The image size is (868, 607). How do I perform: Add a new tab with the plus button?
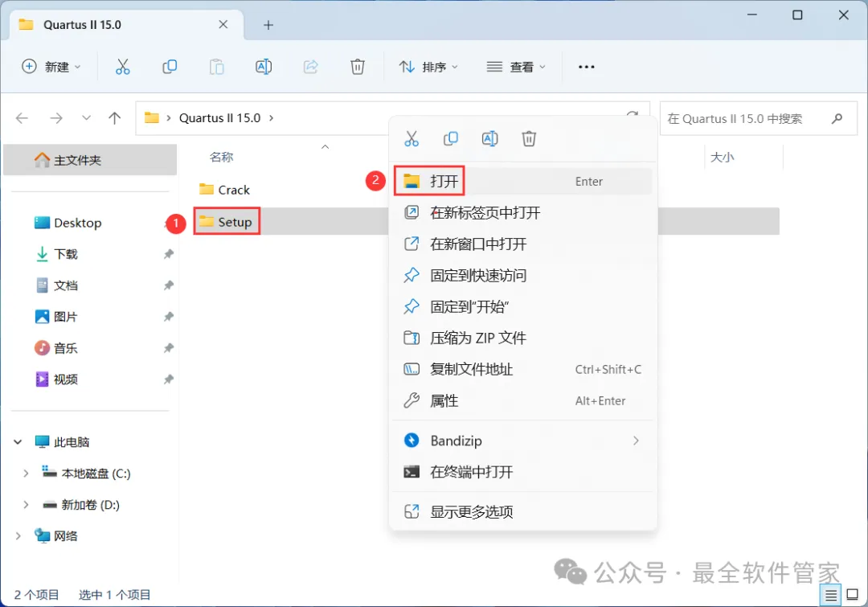click(x=268, y=25)
